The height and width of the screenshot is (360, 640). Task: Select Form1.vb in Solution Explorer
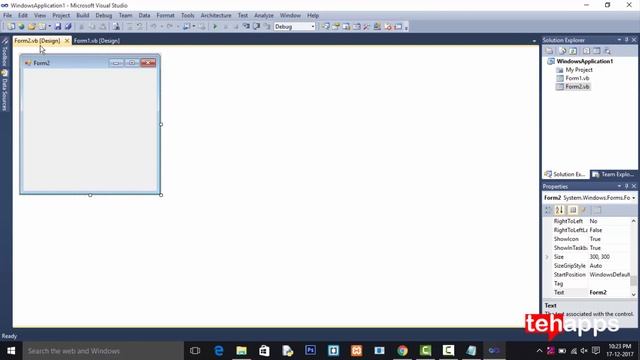coord(577,78)
